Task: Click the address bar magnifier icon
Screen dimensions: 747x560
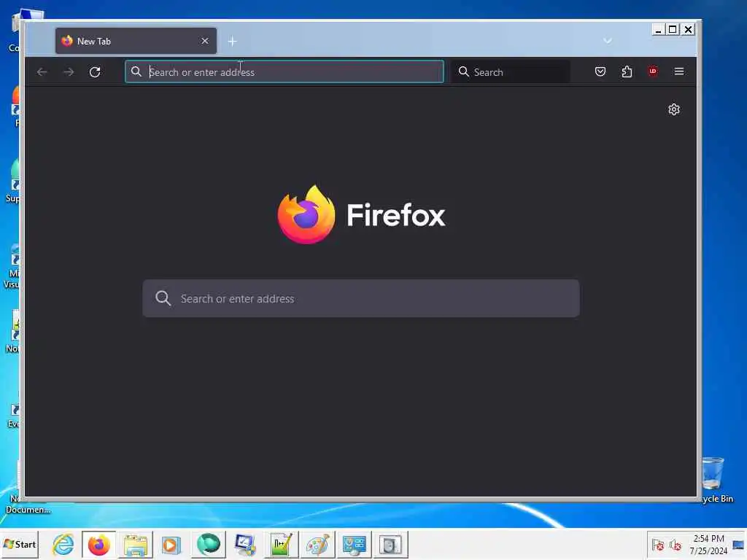Action: pos(136,71)
